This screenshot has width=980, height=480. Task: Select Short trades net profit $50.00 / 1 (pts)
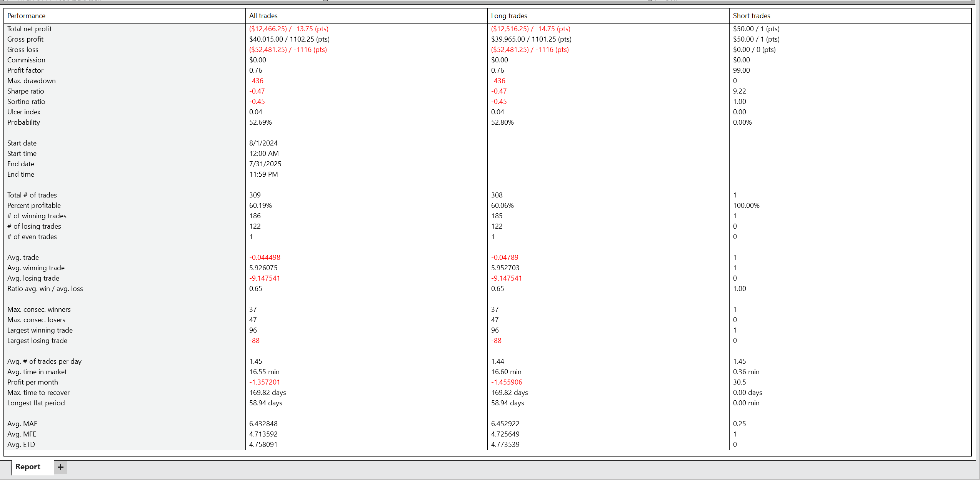[x=756, y=29]
